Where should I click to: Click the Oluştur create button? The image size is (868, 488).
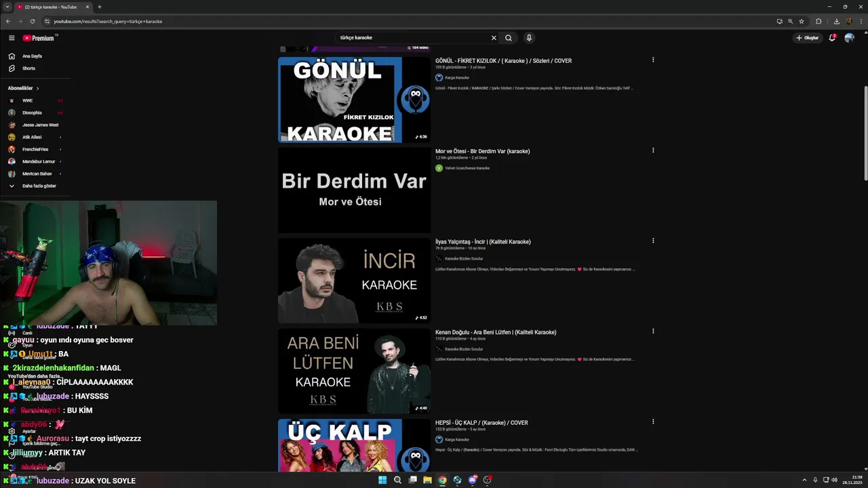point(808,38)
